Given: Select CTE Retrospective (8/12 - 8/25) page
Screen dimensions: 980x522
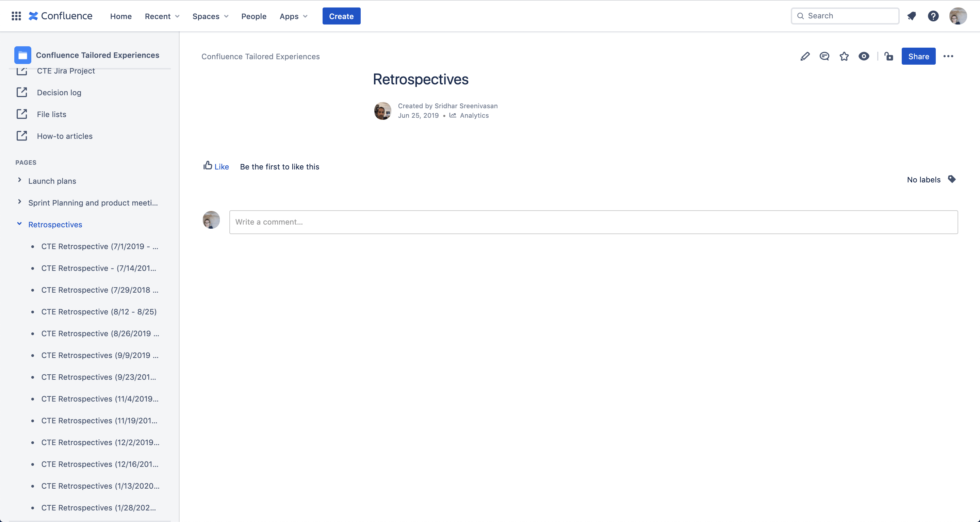Looking at the screenshot, I should click(x=99, y=311).
